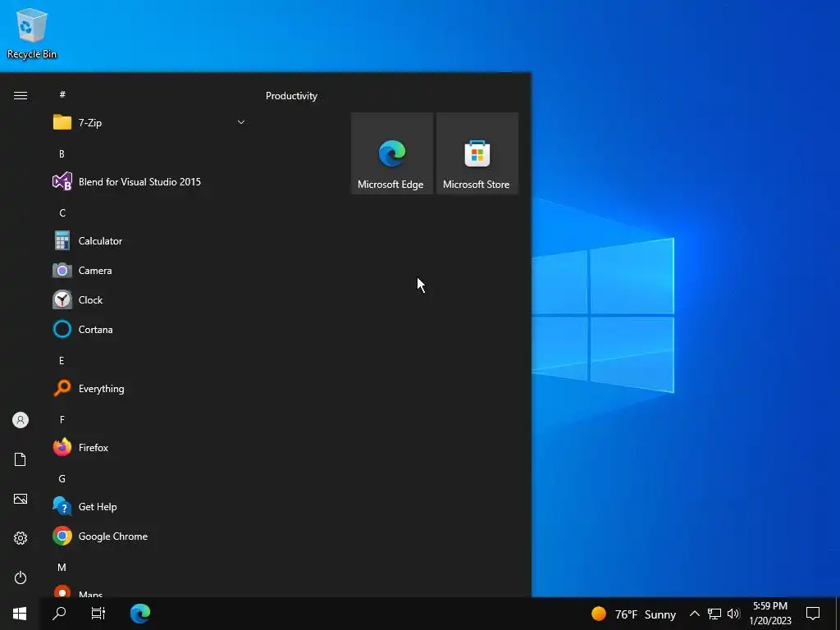The height and width of the screenshot is (630, 840).
Task: Show hidden tray icons chevron
Action: point(694,614)
